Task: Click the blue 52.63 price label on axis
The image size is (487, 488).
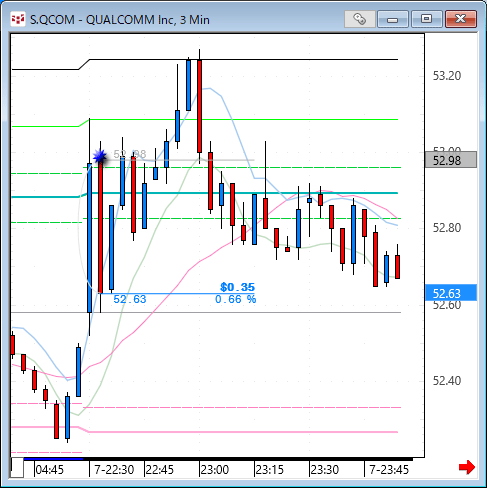Action: point(451,293)
